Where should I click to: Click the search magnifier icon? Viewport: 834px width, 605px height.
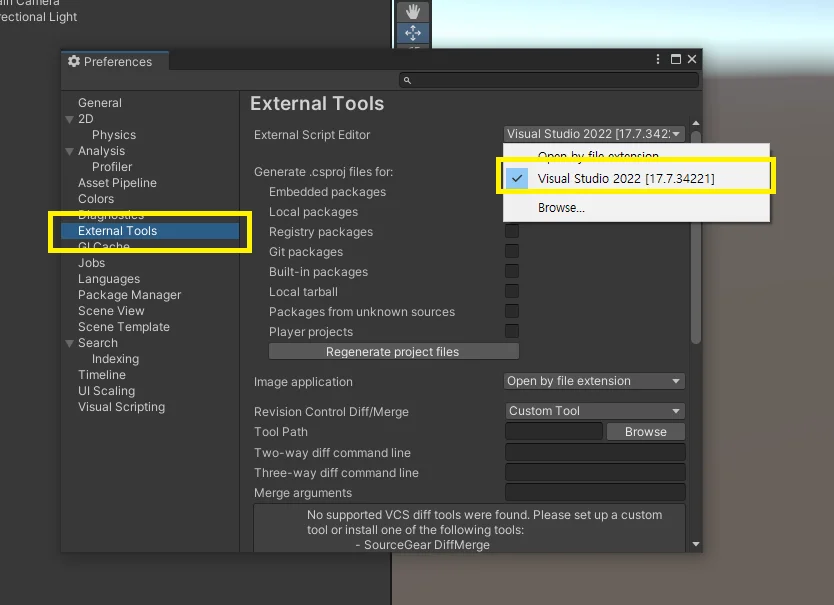(x=407, y=80)
